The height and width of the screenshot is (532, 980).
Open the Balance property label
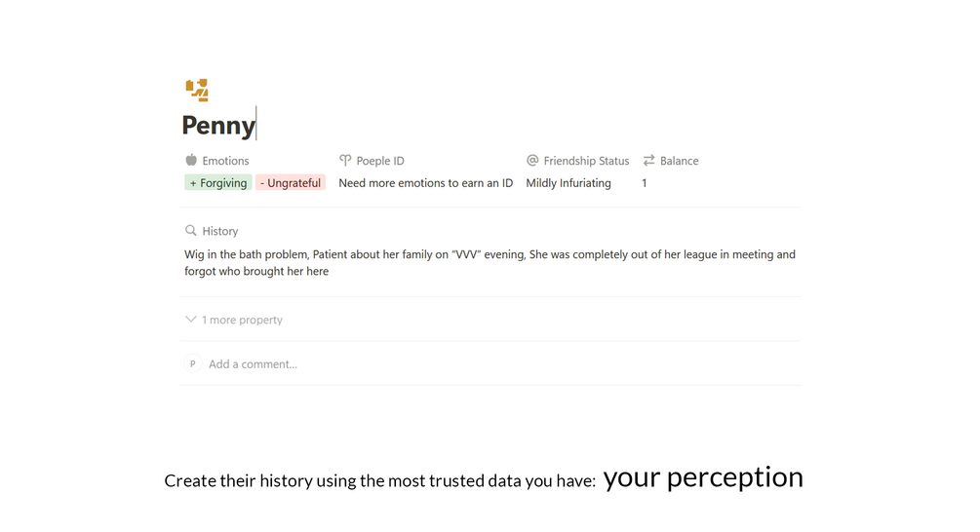coord(680,161)
